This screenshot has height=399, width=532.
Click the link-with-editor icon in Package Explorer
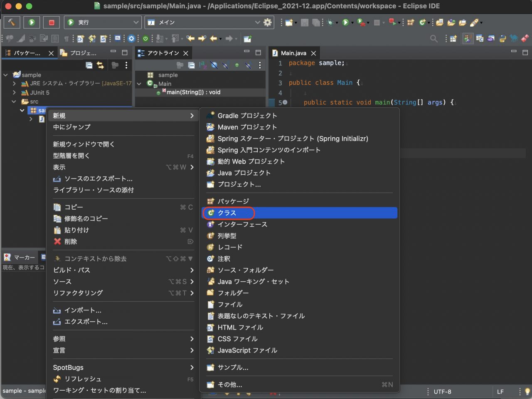[x=100, y=65]
